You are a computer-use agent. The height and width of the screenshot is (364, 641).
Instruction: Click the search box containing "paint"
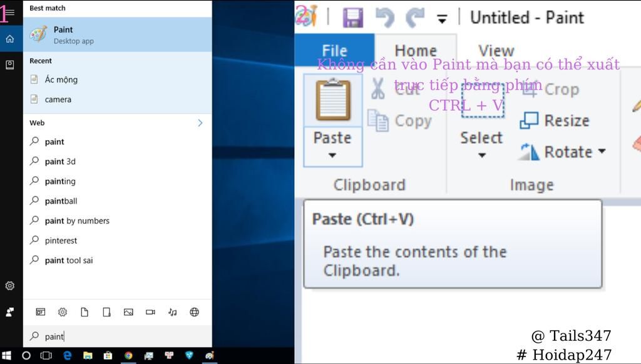pos(117,336)
